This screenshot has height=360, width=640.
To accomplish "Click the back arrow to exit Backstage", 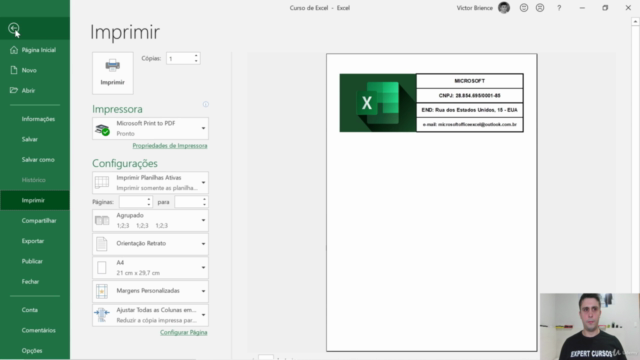I will click(x=13, y=28).
